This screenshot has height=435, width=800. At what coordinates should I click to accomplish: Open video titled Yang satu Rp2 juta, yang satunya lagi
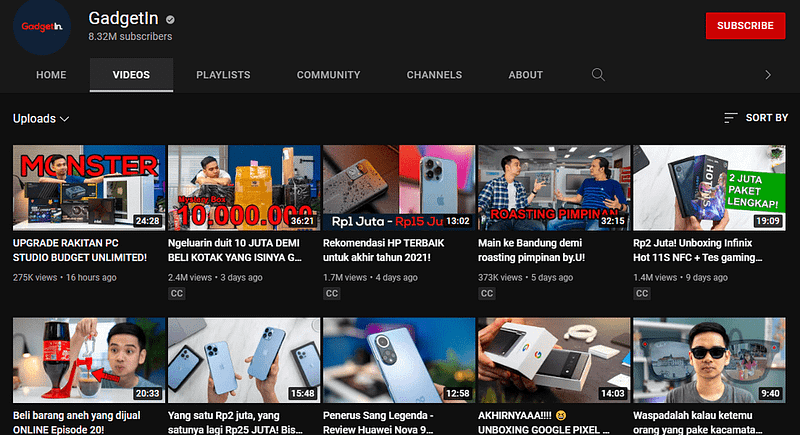(235, 422)
